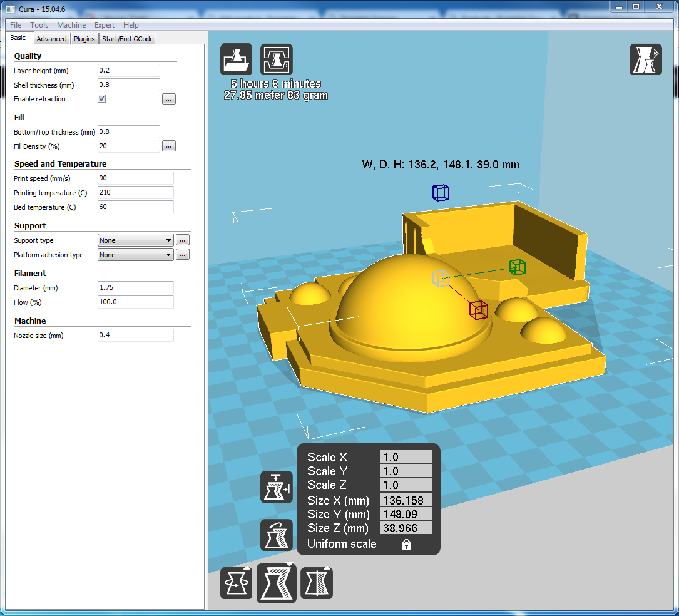
Task: Open Support type extra settings button
Action: click(x=183, y=240)
